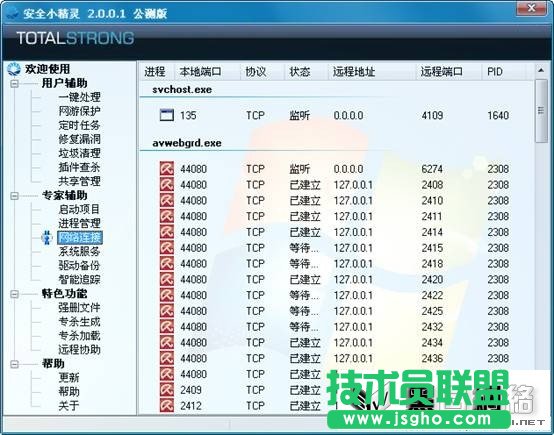Open the 帮助 child item under 帮助 group
Image resolution: width=554 pixels, height=435 pixels.
(x=69, y=392)
